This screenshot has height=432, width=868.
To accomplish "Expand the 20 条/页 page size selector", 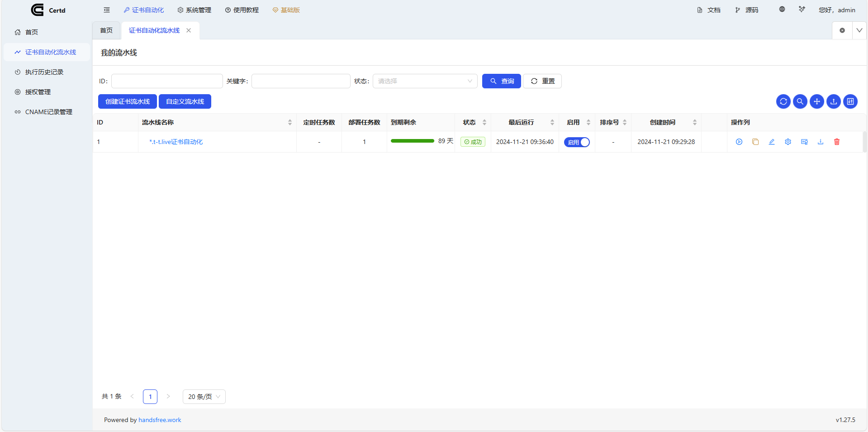I will pyautogui.click(x=204, y=397).
